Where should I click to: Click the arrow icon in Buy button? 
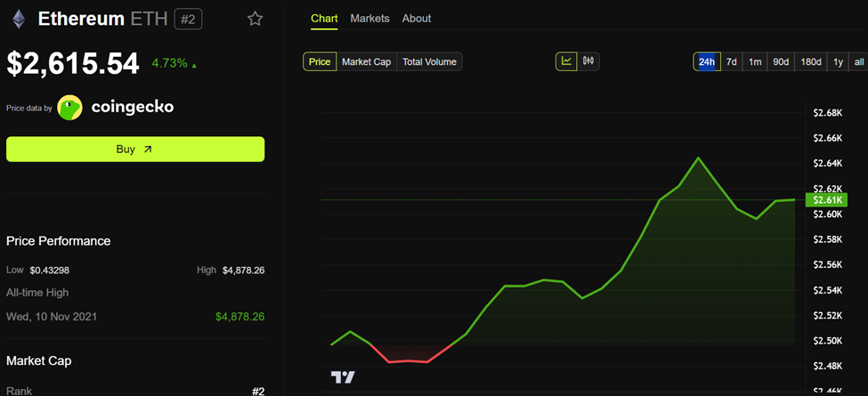(x=147, y=150)
